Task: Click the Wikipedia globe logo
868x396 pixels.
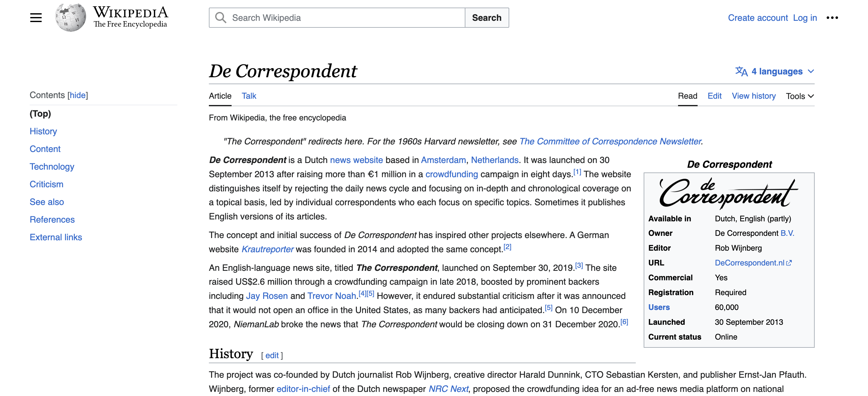Action: 70,18
